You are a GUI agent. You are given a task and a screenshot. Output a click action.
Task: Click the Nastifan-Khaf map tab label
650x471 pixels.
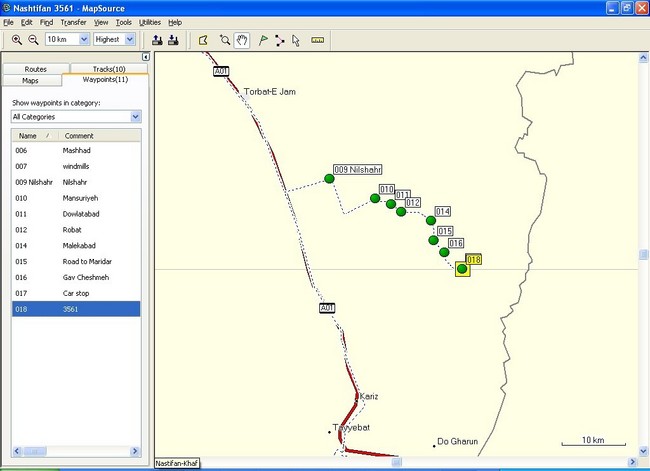(x=177, y=463)
